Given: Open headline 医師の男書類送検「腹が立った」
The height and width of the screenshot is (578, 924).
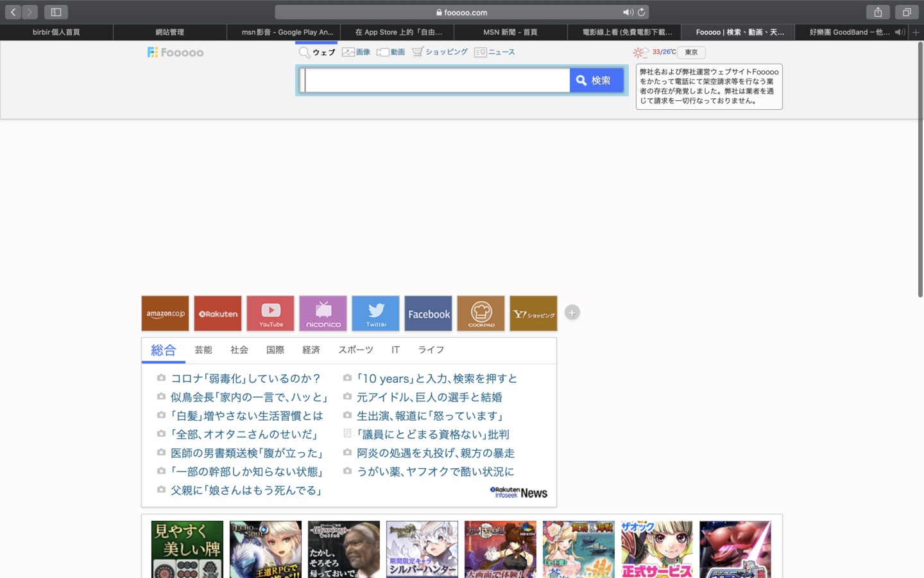Looking at the screenshot, I should tap(247, 453).
